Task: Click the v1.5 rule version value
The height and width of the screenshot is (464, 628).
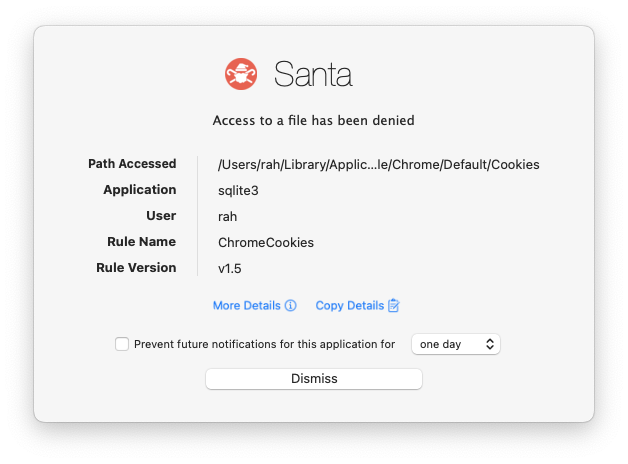Action: pyautogui.click(x=230, y=268)
